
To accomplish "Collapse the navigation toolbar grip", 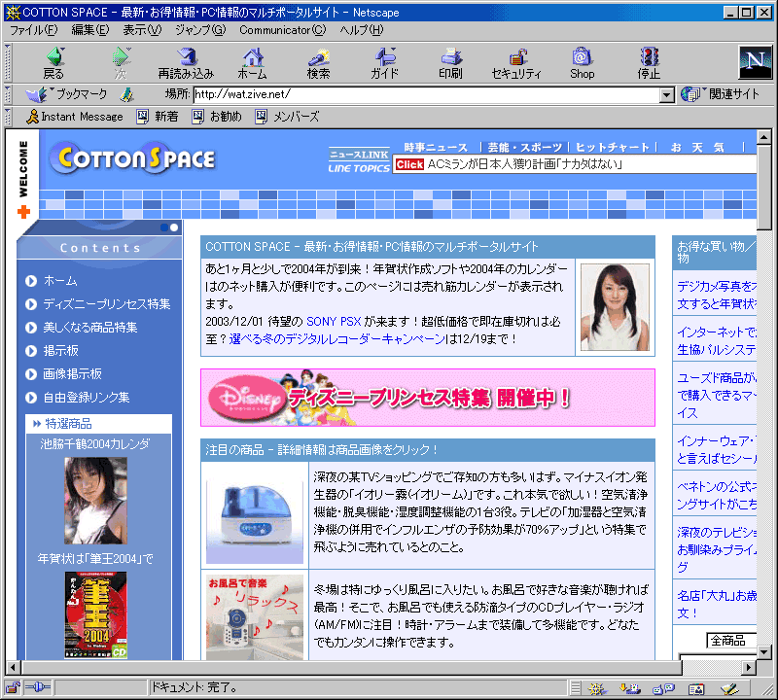I will click(8, 63).
